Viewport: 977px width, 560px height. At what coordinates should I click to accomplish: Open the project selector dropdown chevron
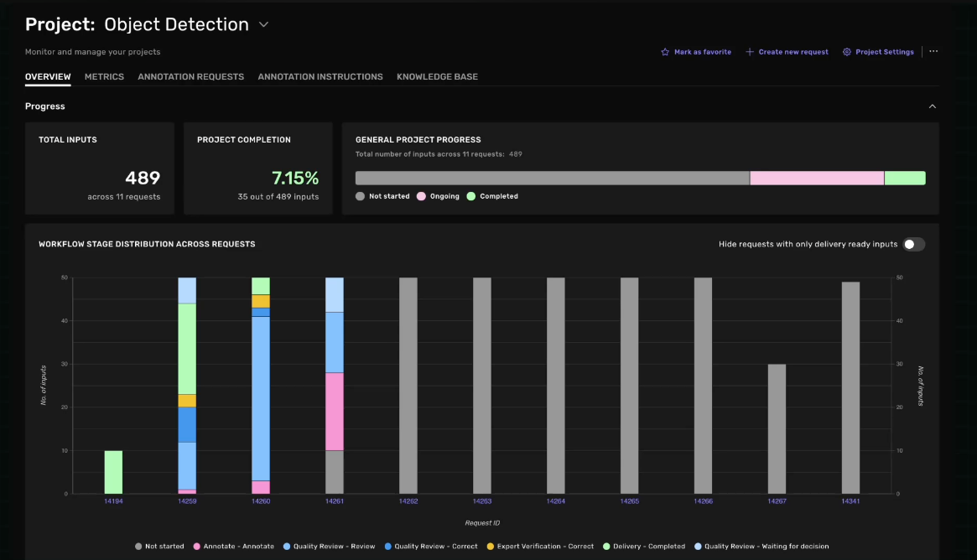[x=263, y=25]
